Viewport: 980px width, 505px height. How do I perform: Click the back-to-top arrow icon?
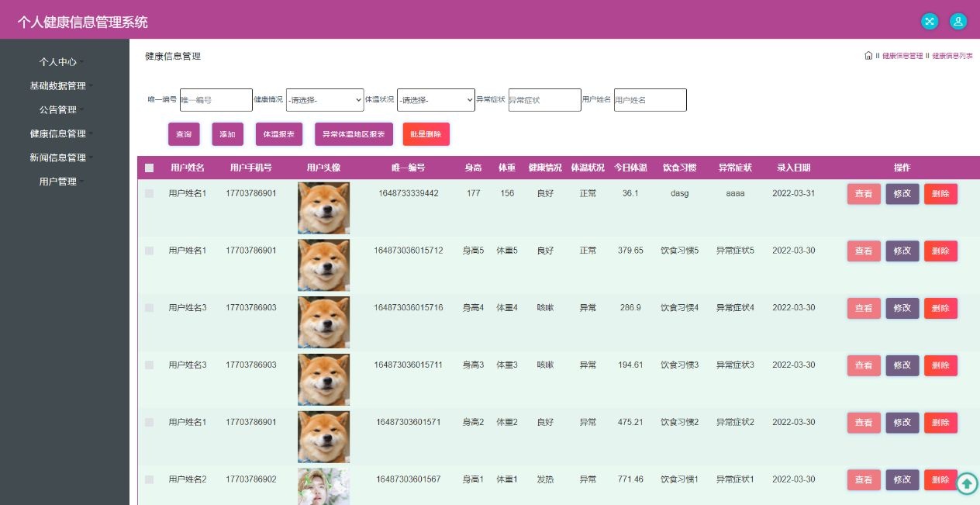coord(967,483)
